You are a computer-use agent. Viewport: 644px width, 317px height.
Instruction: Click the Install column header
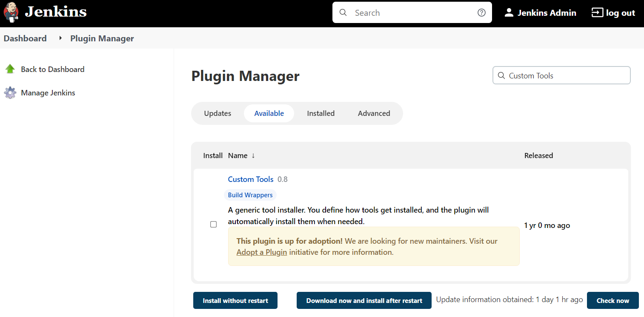[213, 156]
